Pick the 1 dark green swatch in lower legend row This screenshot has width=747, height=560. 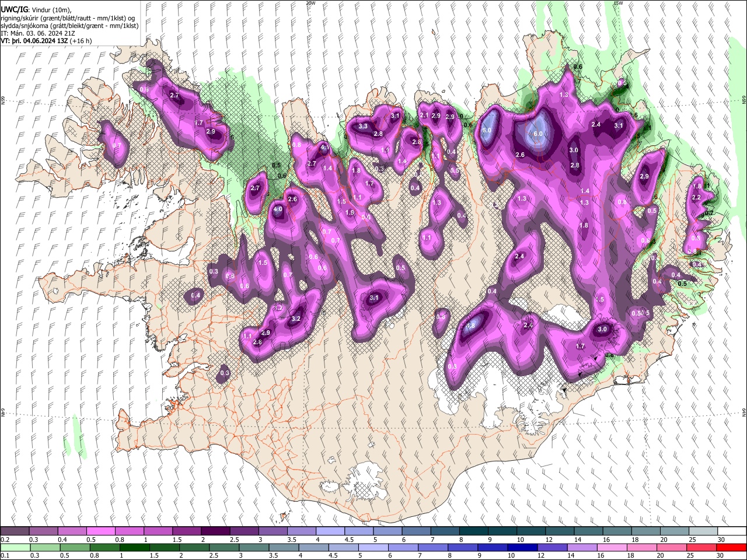tap(136, 547)
